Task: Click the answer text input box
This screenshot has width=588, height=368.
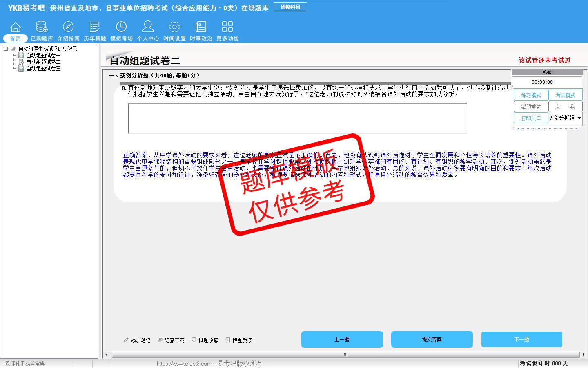Action: (x=297, y=119)
